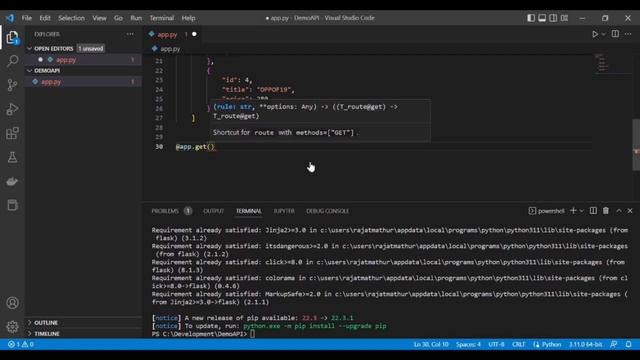Open the View menu
The width and height of the screenshot is (640, 360).
[x=99, y=18]
